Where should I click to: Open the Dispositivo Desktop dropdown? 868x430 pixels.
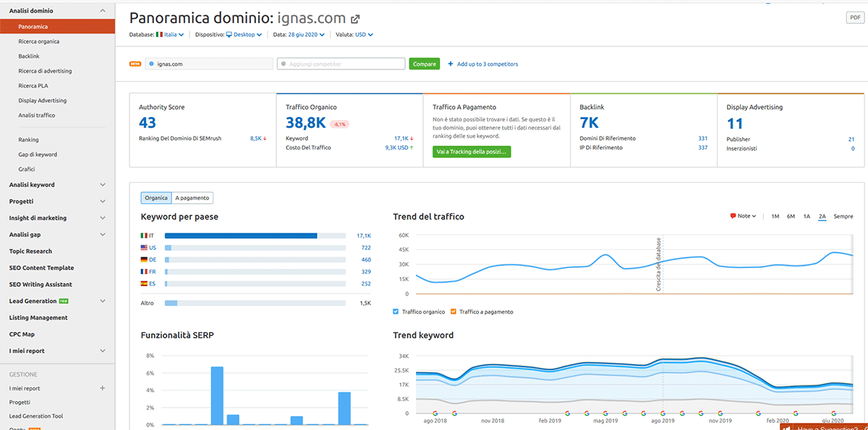pyautogui.click(x=244, y=34)
